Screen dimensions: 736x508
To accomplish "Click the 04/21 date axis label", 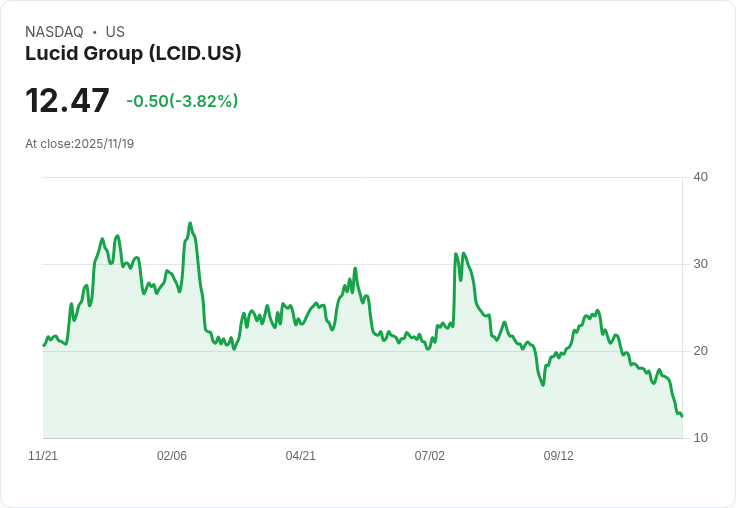I will pos(300,456).
